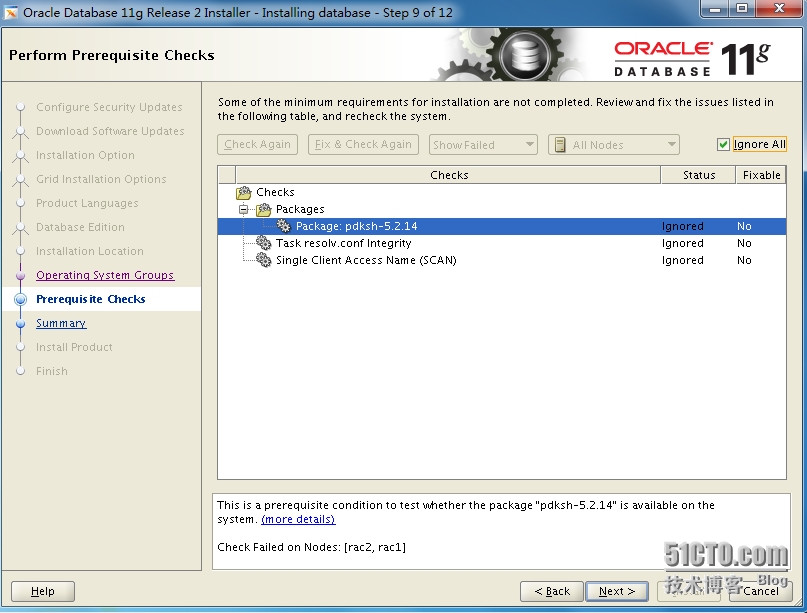Screen dimensions: 807x613
Task: Click the Checks column header
Action: click(x=448, y=175)
